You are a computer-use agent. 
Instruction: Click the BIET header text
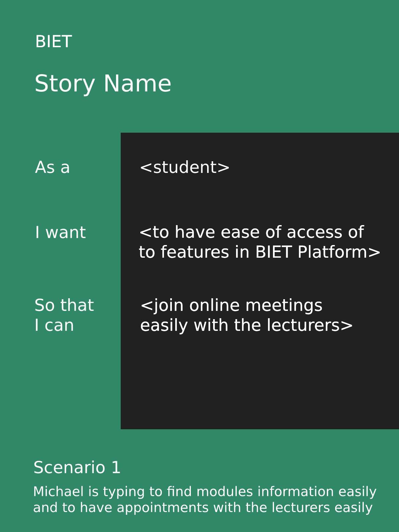[x=54, y=42]
